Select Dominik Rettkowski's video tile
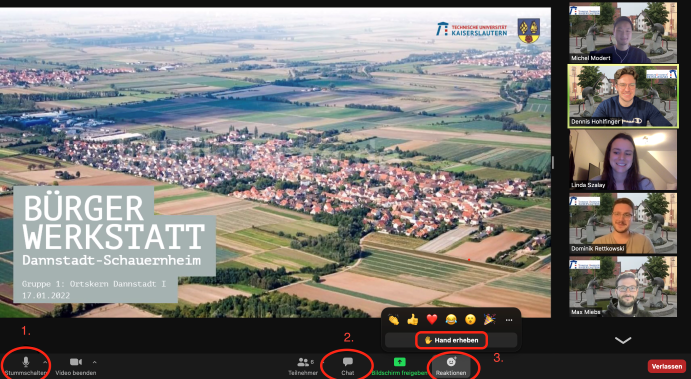This screenshot has width=691, height=379. (623, 223)
